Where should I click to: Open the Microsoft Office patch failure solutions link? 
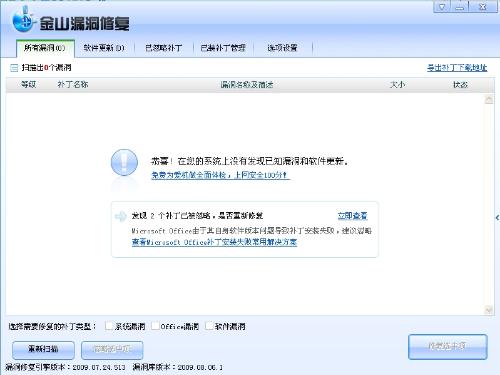coord(214,242)
